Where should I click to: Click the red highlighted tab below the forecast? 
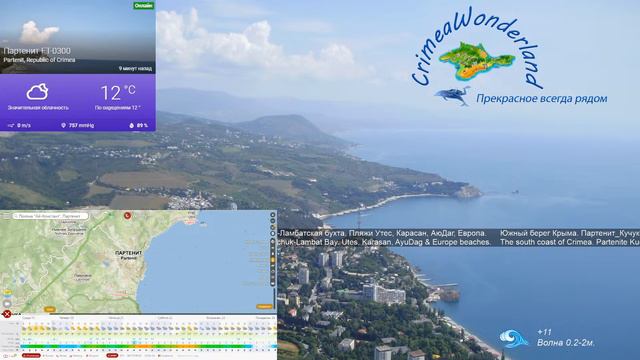[x=31, y=356]
